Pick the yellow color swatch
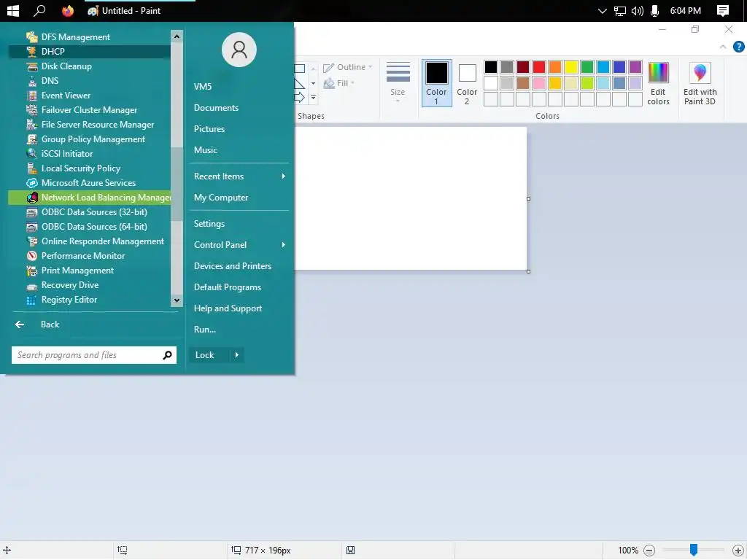Image resolution: width=747 pixels, height=560 pixels. coord(571,67)
